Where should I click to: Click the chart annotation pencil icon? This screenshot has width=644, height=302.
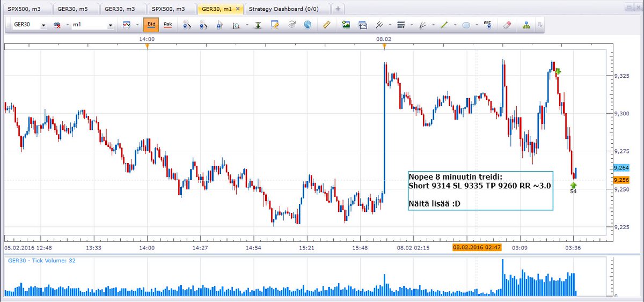coord(275,25)
